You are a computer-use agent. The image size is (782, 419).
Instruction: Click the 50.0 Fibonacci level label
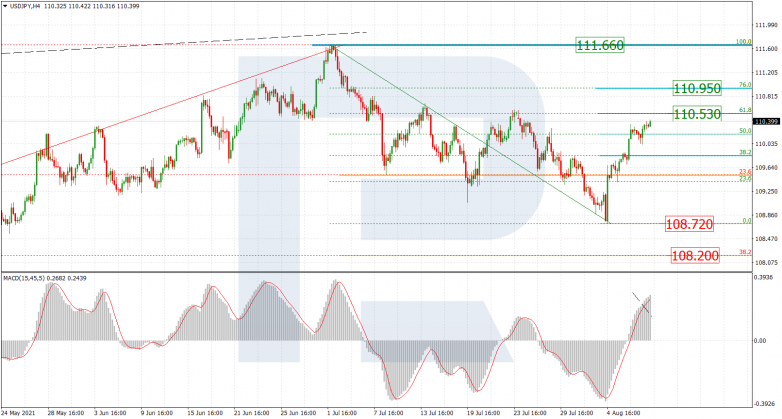coord(745,131)
